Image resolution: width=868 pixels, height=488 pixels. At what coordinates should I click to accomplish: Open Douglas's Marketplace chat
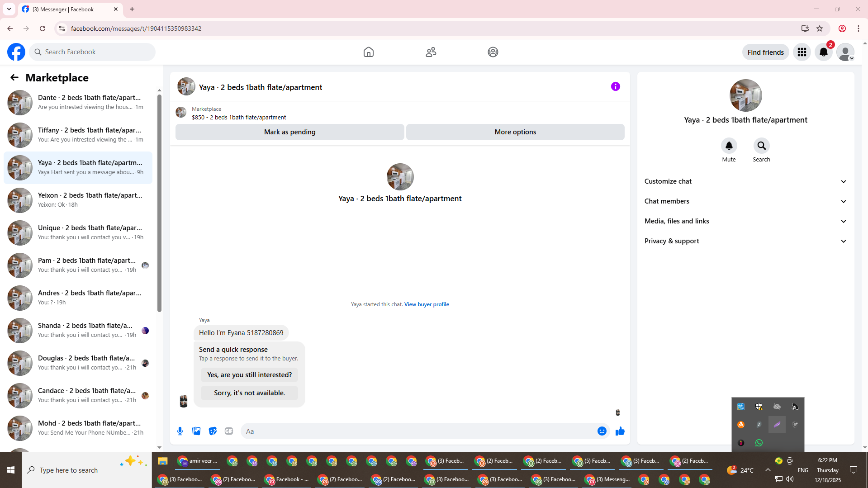(78, 363)
